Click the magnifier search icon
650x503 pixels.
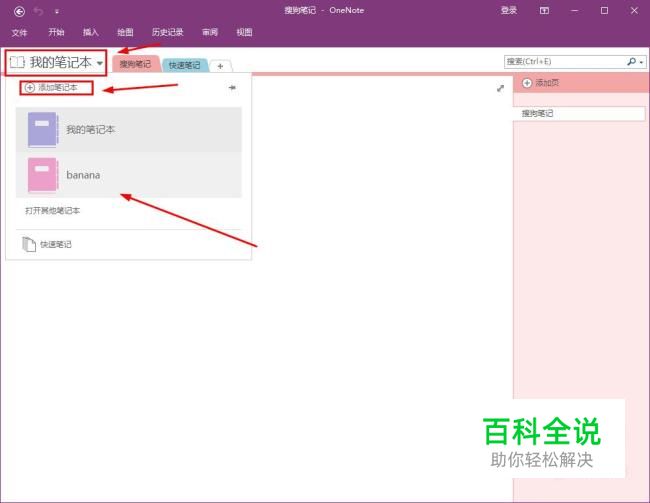(631, 62)
